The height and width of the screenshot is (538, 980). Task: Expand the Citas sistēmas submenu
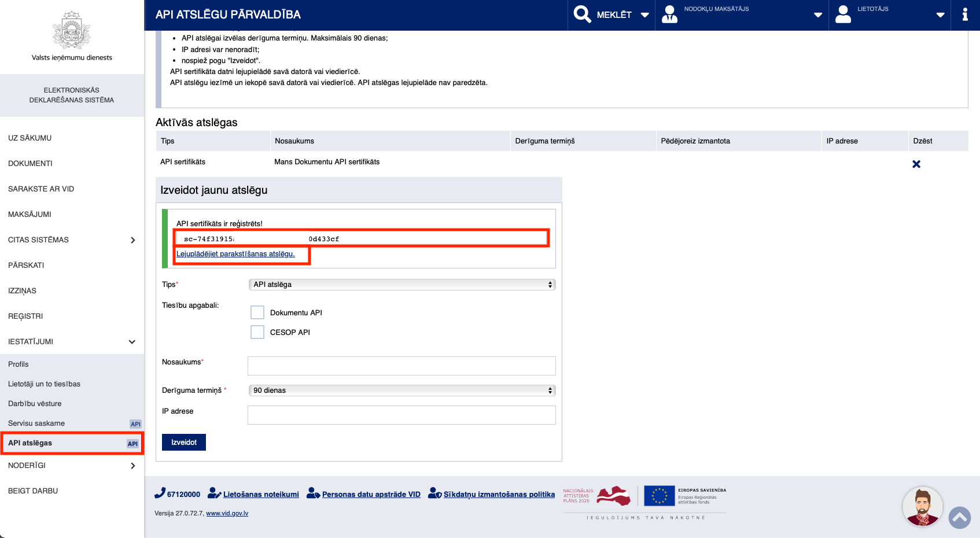point(132,240)
